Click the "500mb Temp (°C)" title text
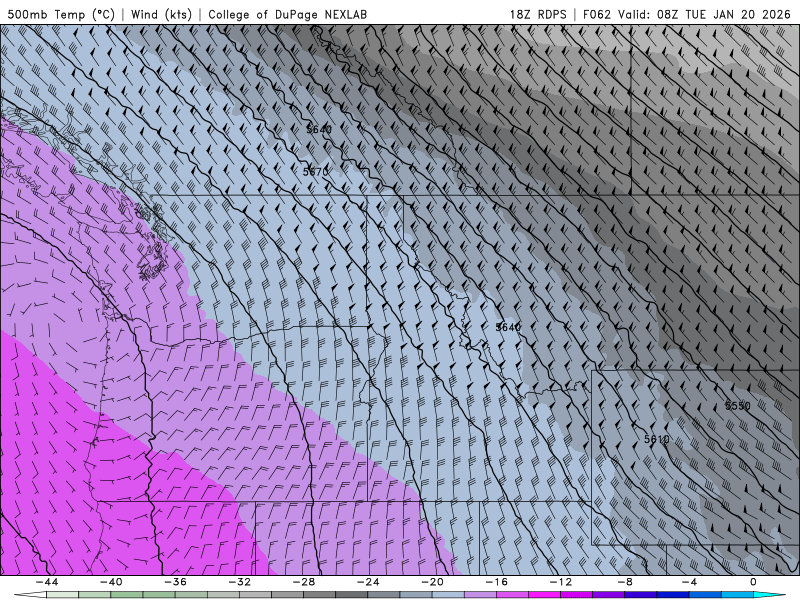 (x=61, y=14)
